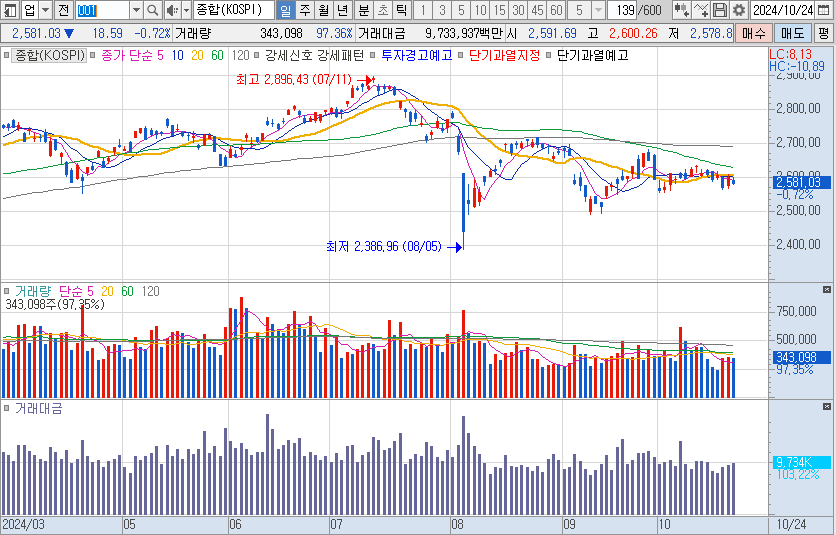
Task: Close the 거래대금 panel
Action: (827, 407)
